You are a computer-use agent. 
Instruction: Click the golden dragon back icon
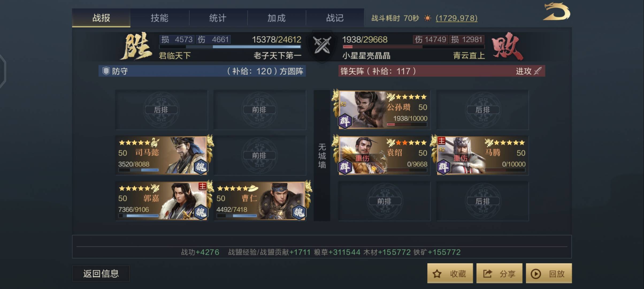557,11
